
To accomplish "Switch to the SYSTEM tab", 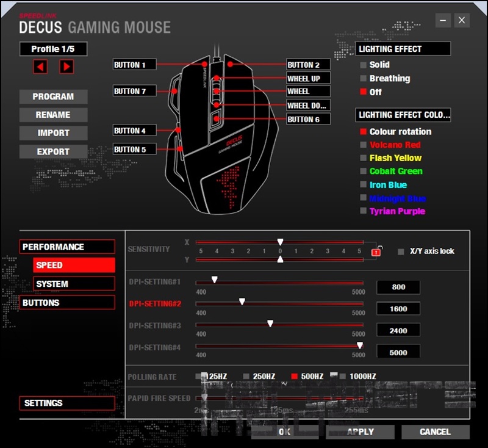I will (x=74, y=284).
